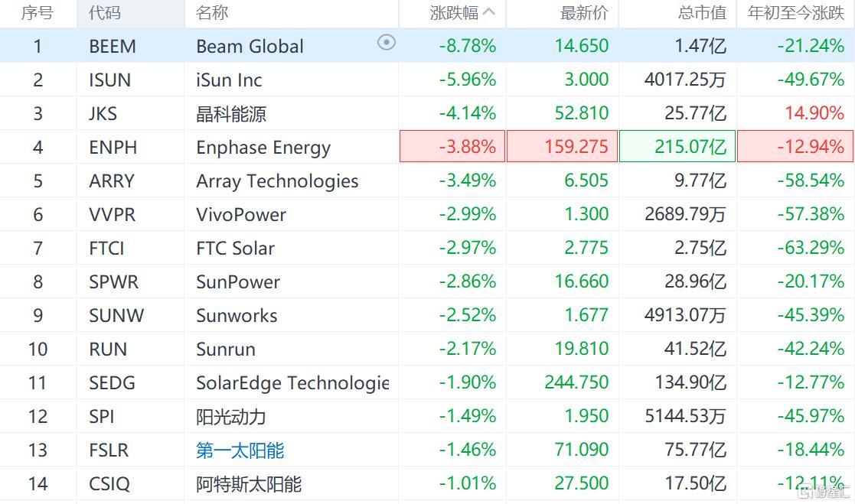
Task: Sort by 最新价 column header
Action: (584, 12)
